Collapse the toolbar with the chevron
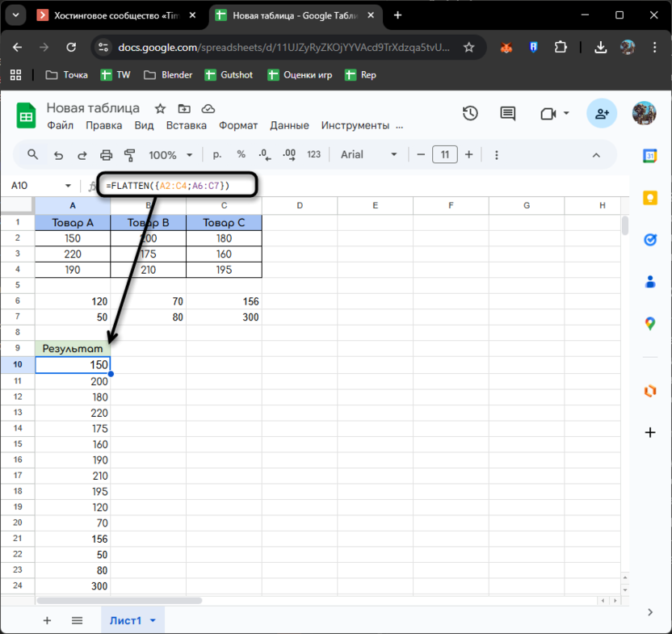Screen dimensions: 672x634 click(x=596, y=154)
